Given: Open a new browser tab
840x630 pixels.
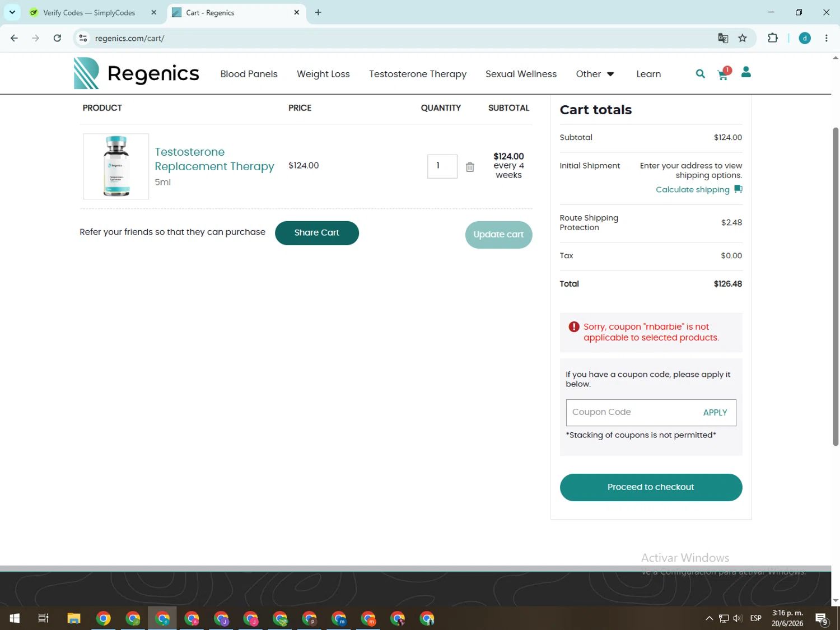Looking at the screenshot, I should pos(318,12).
